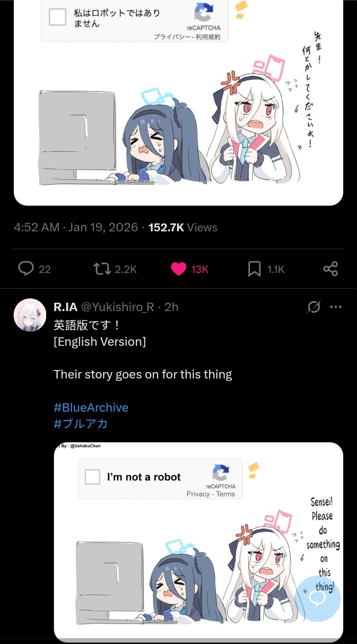View the 152.7K Views count

point(183,227)
